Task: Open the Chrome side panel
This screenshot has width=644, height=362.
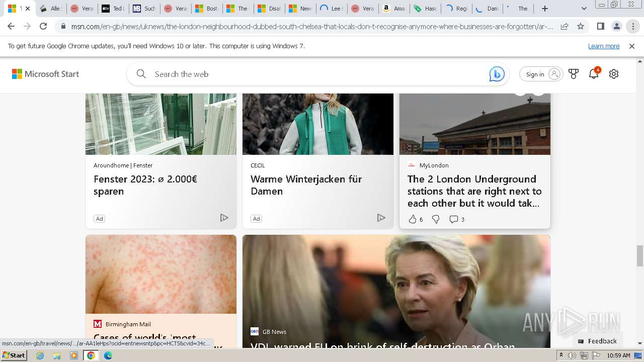Action: (x=601, y=26)
